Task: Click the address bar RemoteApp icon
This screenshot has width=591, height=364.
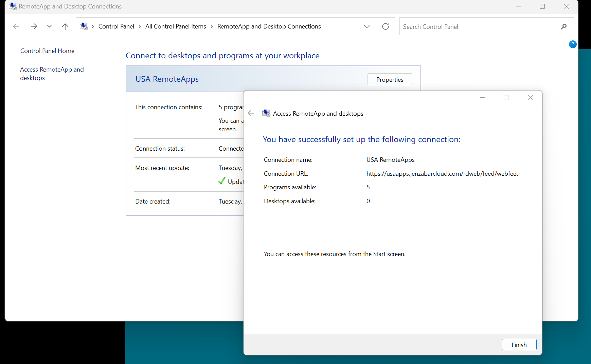Action: [84, 26]
